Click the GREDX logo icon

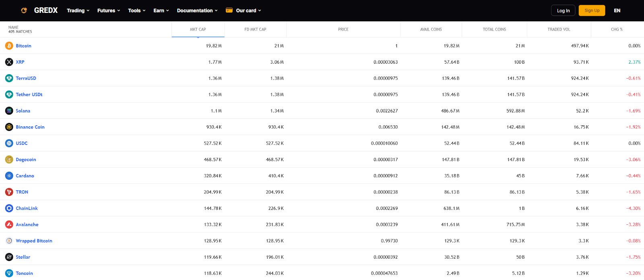pos(24,10)
